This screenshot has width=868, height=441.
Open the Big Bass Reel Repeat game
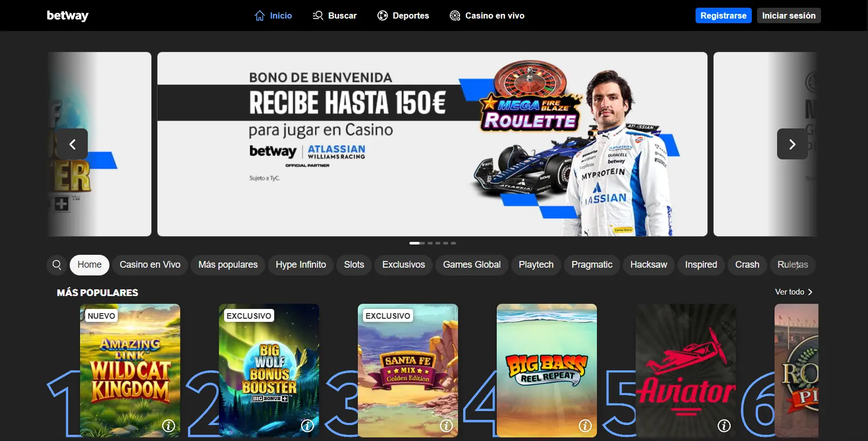pyautogui.click(x=547, y=370)
